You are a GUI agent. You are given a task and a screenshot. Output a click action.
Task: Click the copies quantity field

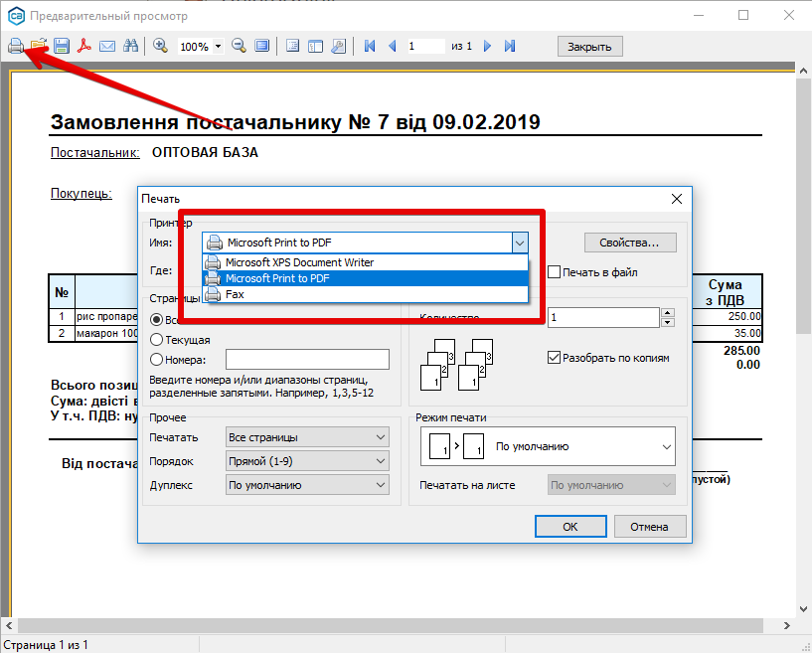[x=603, y=317]
